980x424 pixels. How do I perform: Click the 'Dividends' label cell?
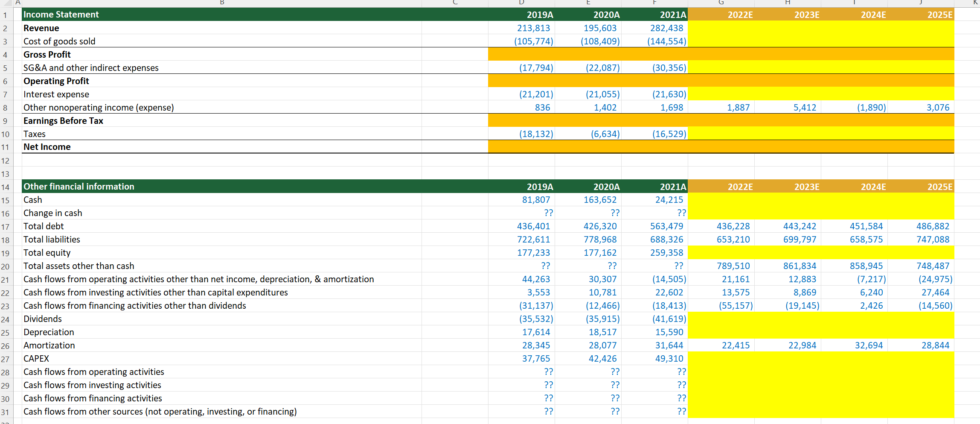[x=43, y=319]
